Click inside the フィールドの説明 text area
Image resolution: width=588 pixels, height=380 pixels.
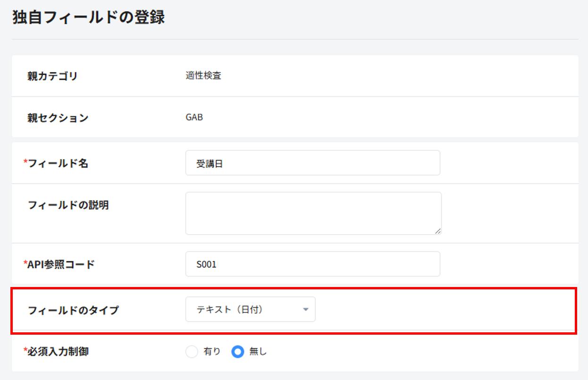click(312, 213)
